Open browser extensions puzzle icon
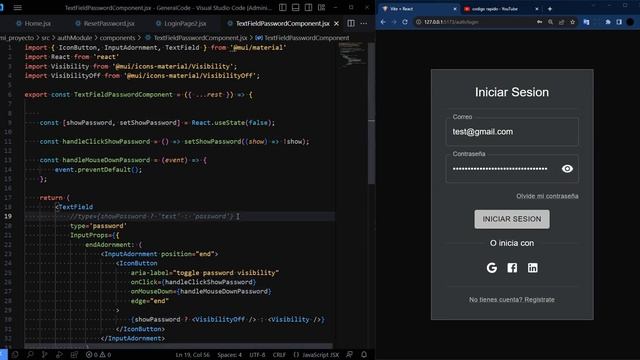 click(x=608, y=22)
